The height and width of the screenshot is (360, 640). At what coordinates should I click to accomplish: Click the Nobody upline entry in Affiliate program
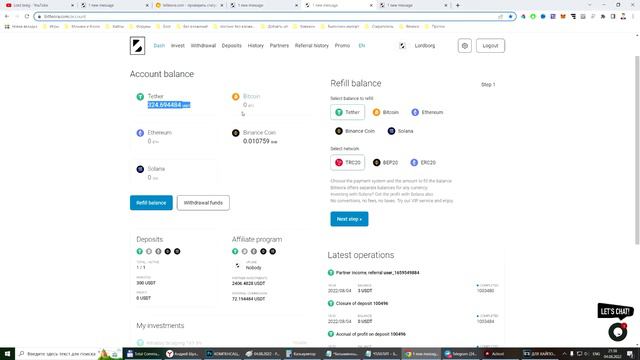(253, 268)
